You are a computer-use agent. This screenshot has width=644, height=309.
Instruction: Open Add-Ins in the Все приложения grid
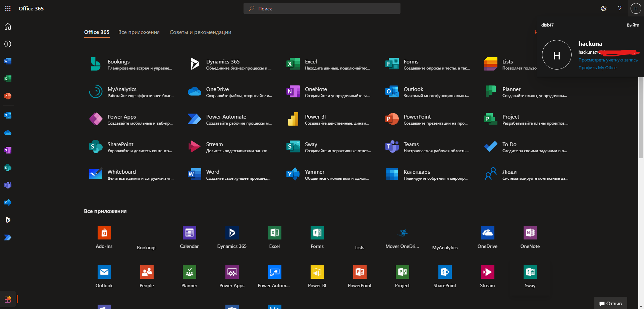click(x=104, y=237)
